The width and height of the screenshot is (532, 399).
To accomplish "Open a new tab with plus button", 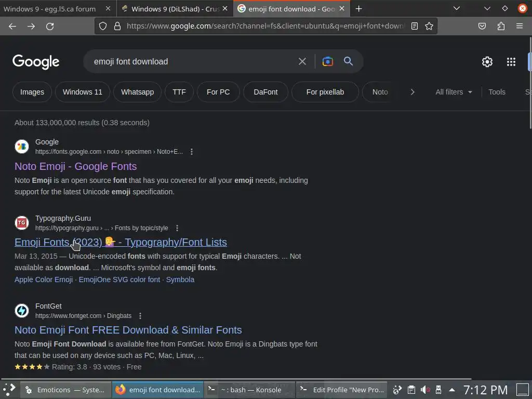I will click(359, 9).
